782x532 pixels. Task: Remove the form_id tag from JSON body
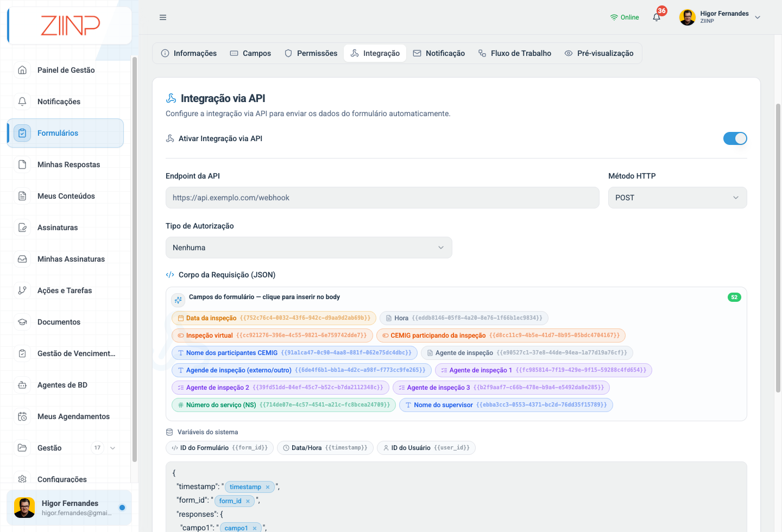tap(248, 501)
